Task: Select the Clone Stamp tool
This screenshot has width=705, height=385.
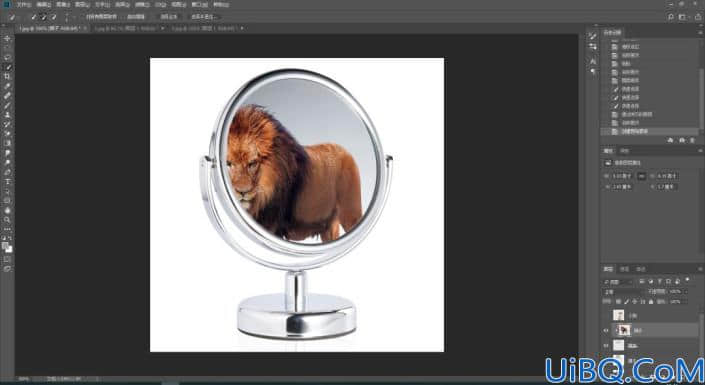Action: pyautogui.click(x=7, y=115)
